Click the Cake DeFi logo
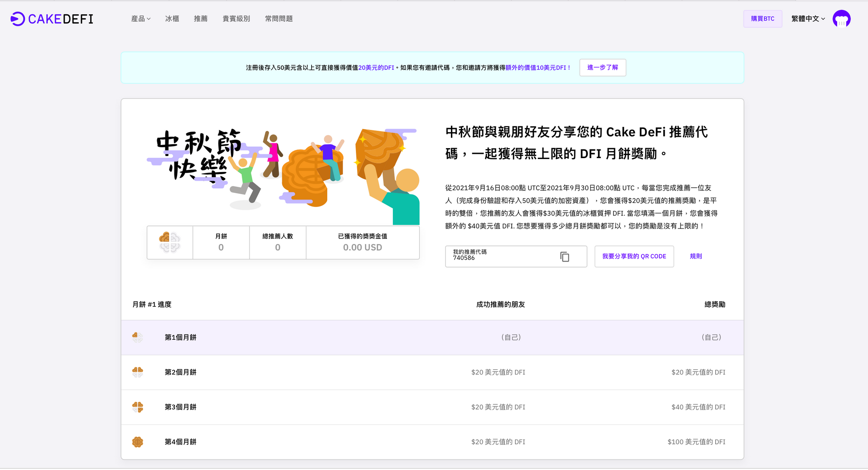The width and height of the screenshot is (868, 470). pyautogui.click(x=52, y=19)
